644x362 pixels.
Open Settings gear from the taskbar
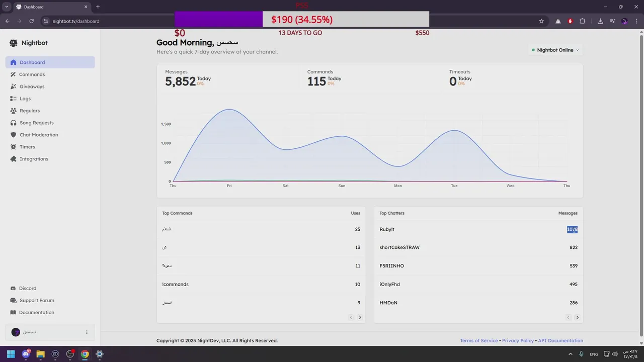pos(100,354)
